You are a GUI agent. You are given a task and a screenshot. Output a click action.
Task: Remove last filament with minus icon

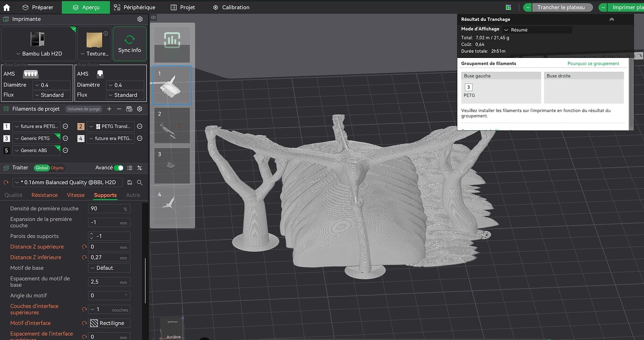[119, 109]
